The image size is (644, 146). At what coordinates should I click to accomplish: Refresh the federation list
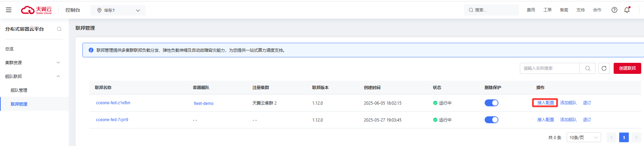tap(604, 68)
